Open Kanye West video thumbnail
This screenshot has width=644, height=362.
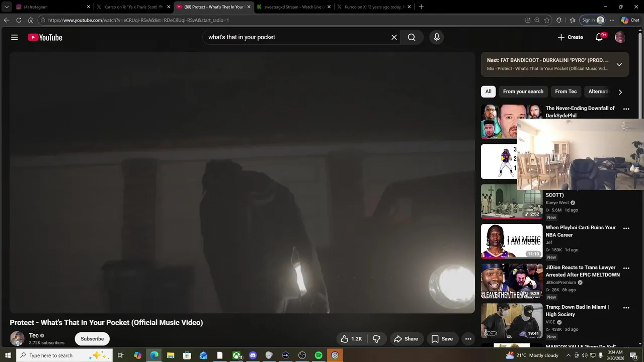[x=511, y=201]
